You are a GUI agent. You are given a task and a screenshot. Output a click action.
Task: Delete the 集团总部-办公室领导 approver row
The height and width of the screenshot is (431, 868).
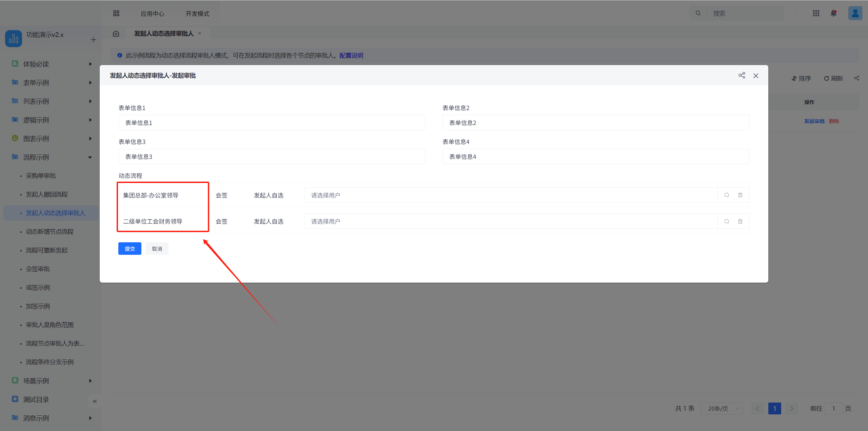click(x=740, y=195)
